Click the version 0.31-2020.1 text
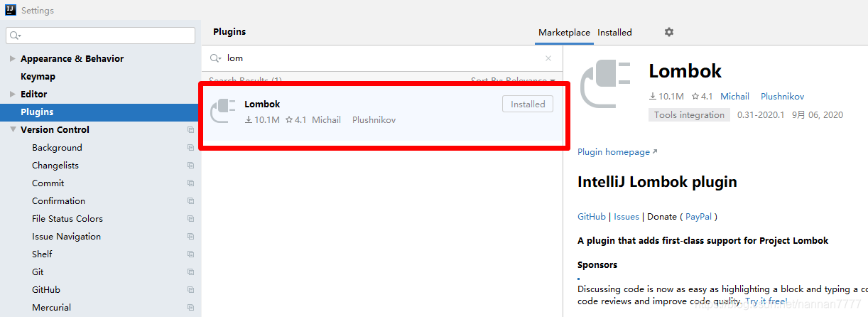868x317 pixels. coord(761,115)
